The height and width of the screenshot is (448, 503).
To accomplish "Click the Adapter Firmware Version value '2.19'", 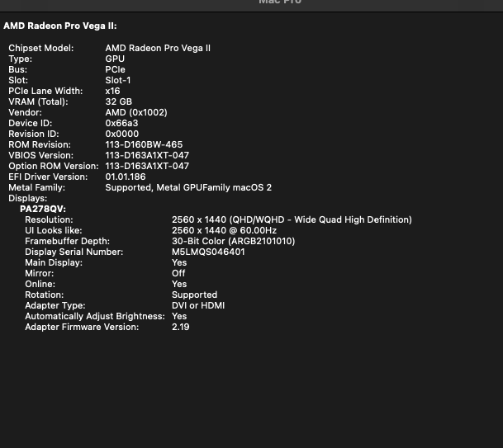I will pyautogui.click(x=180, y=328).
